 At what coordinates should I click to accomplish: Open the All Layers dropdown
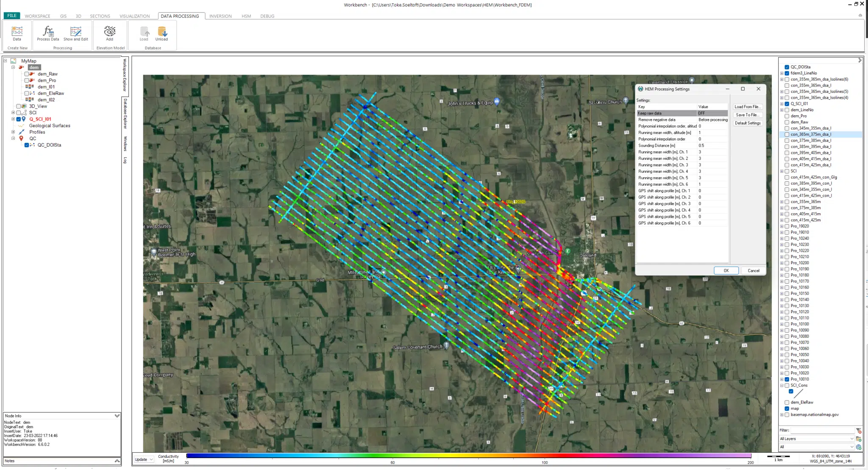click(x=816, y=439)
